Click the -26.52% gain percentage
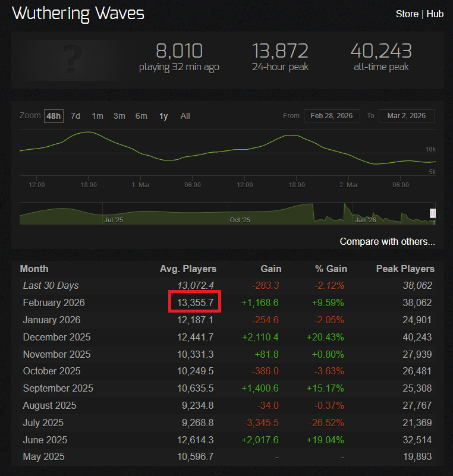 pos(326,423)
